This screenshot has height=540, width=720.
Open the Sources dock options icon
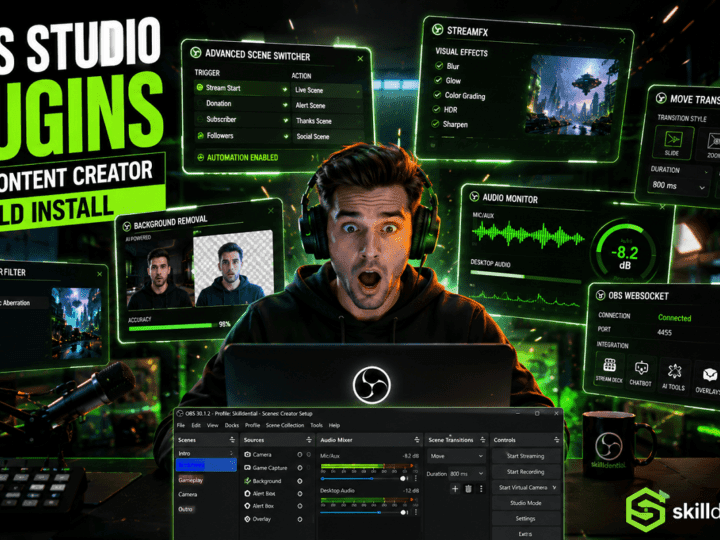(309, 440)
